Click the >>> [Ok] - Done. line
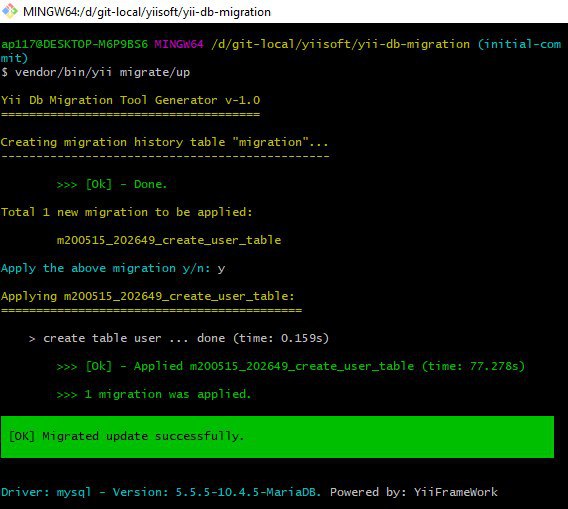The width and height of the screenshot is (568, 509). (112, 184)
